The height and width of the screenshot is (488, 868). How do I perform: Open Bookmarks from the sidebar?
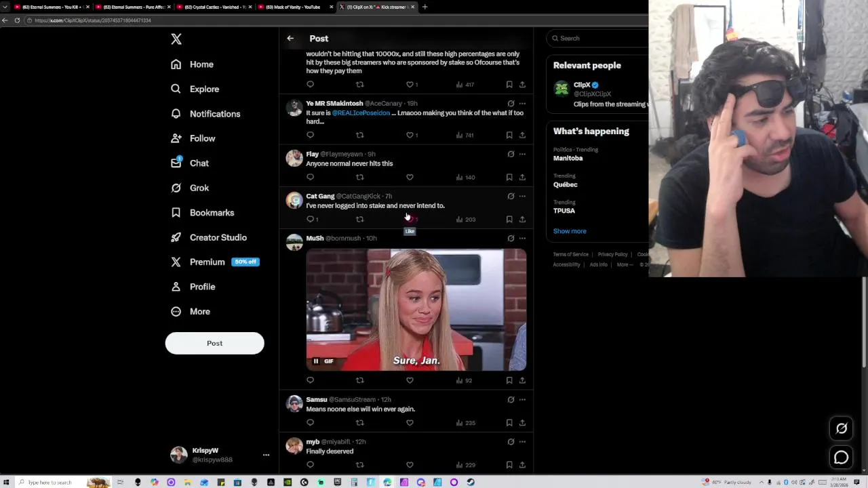[x=203, y=213]
